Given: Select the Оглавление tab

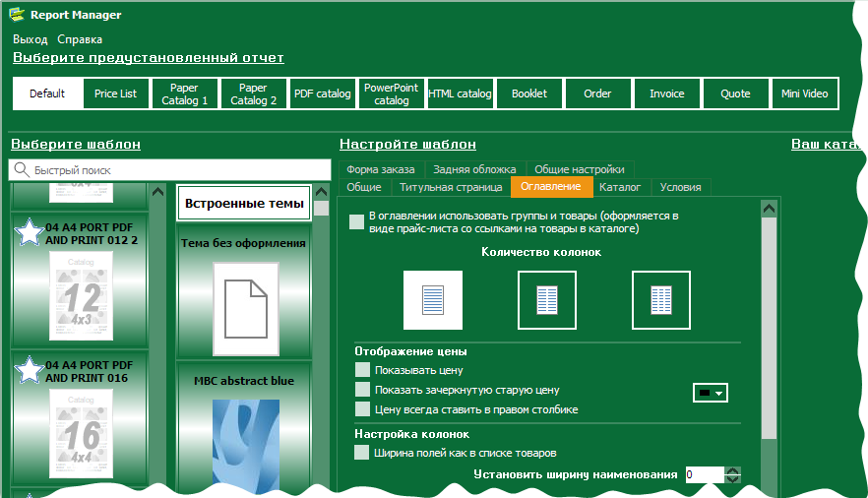Looking at the screenshot, I should point(551,186).
